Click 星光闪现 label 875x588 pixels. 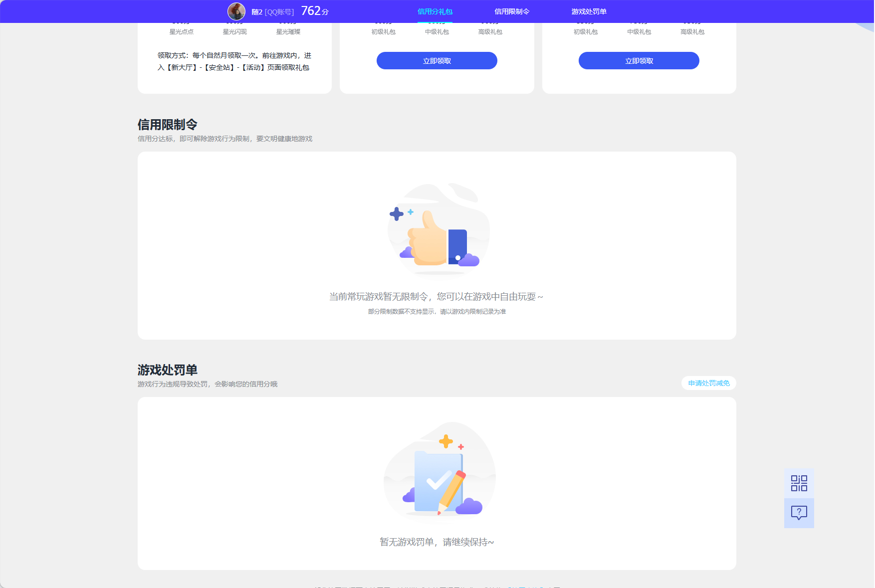pyautogui.click(x=235, y=32)
